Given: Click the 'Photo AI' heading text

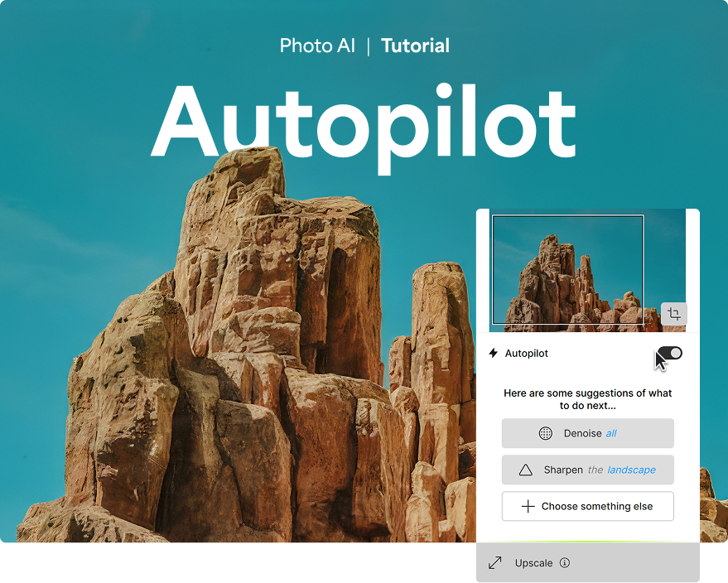Looking at the screenshot, I should 317,46.
